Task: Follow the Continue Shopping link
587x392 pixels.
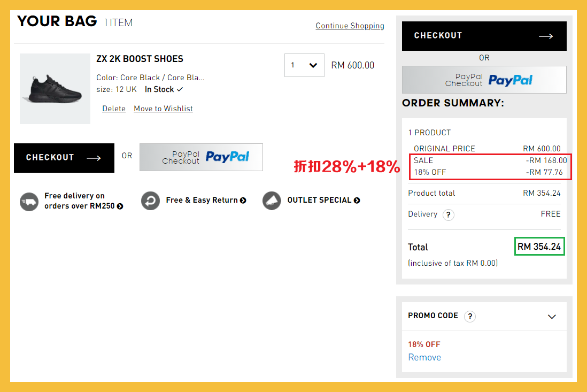Action: pos(350,26)
